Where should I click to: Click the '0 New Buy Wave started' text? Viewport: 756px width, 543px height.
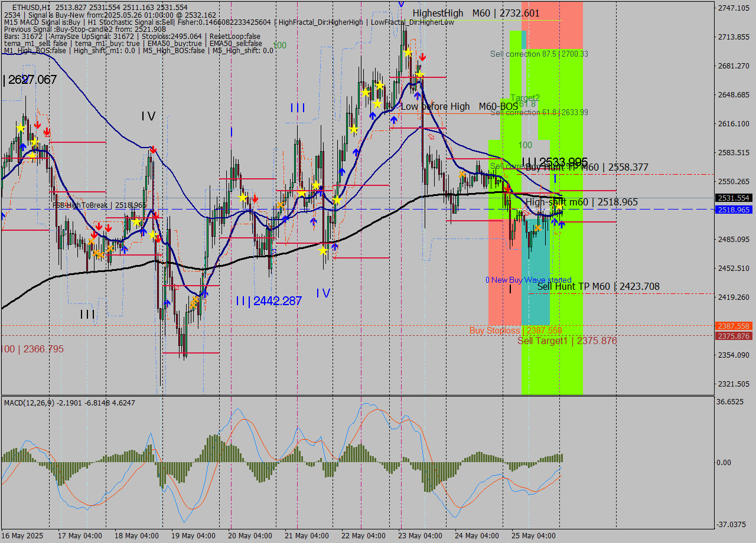pos(528,280)
